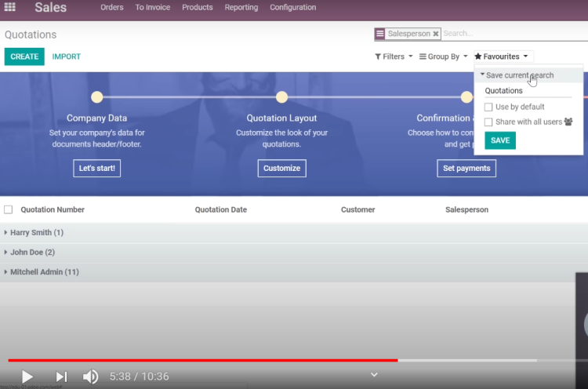
Task: Click the Quotation Layout heading
Action: pyautogui.click(x=281, y=118)
